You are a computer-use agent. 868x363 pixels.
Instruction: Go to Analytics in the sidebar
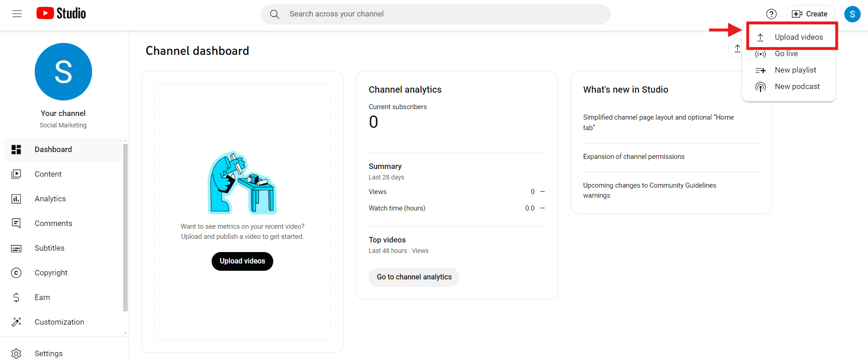[x=50, y=199]
